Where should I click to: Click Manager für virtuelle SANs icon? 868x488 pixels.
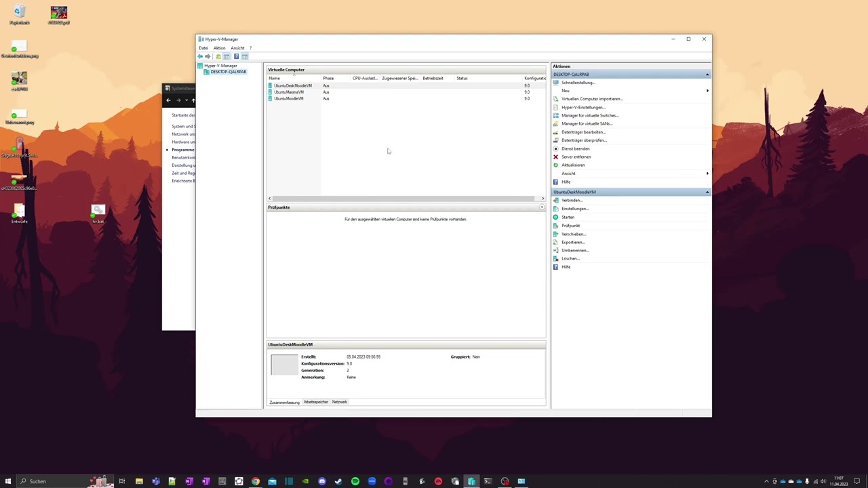pyautogui.click(x=556, y=124)
